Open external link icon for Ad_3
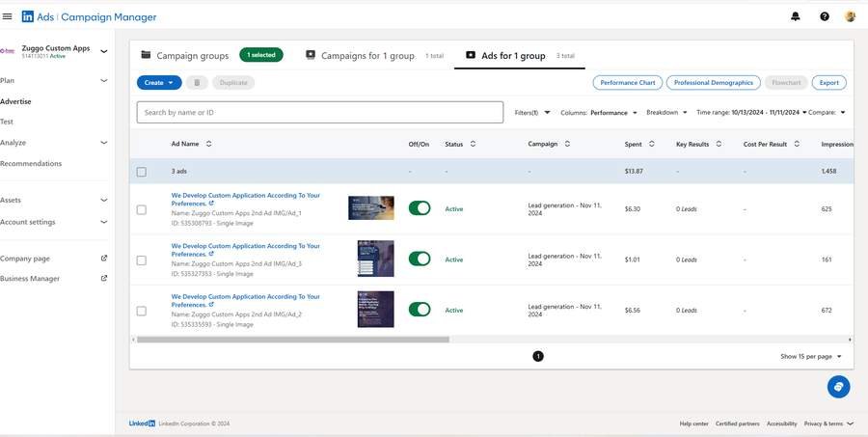The height and width of the screenshot is (437, 868). (211, 254)
